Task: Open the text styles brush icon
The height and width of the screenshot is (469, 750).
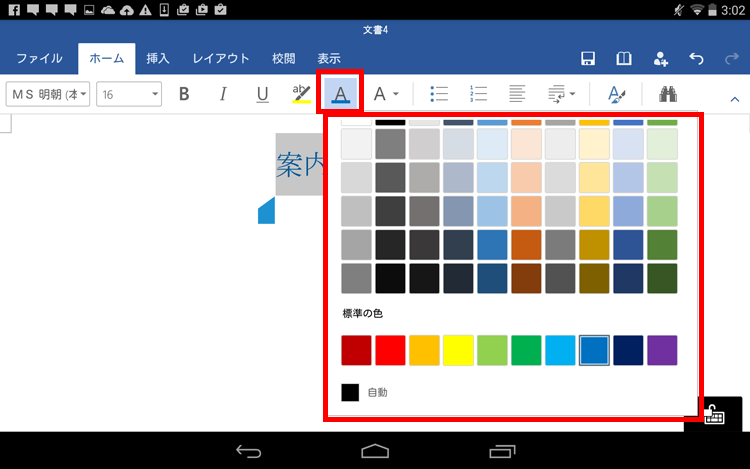Action: point(617,94)
